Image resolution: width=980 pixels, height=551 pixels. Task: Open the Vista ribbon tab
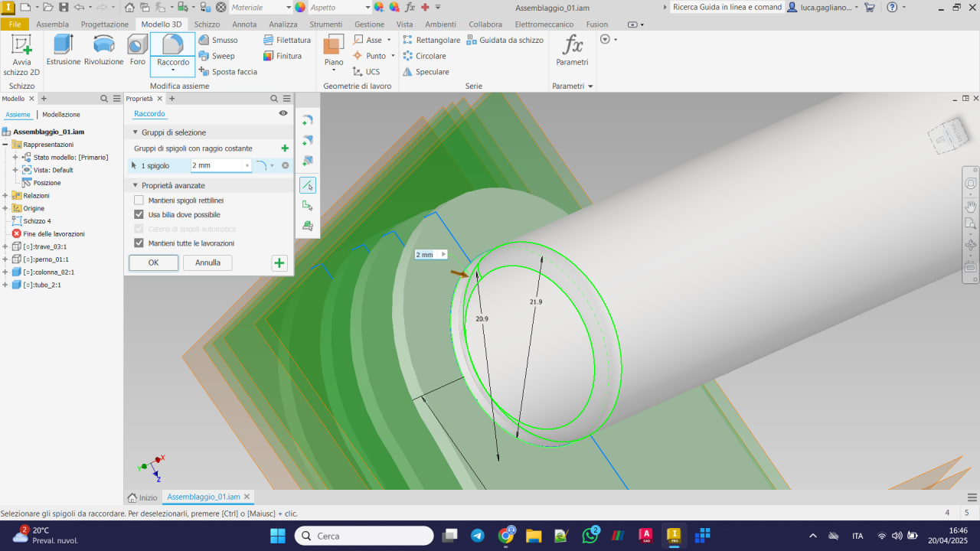(404, 24)
